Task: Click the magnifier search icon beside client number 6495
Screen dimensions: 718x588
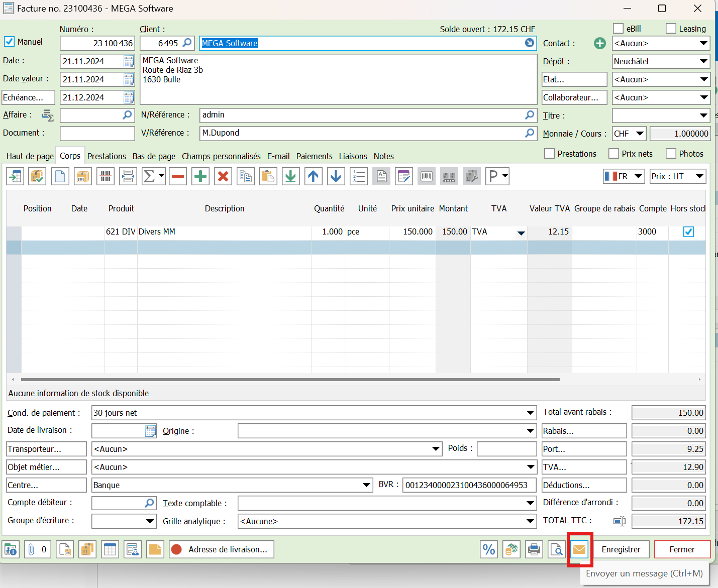Action: click(187, 43)
